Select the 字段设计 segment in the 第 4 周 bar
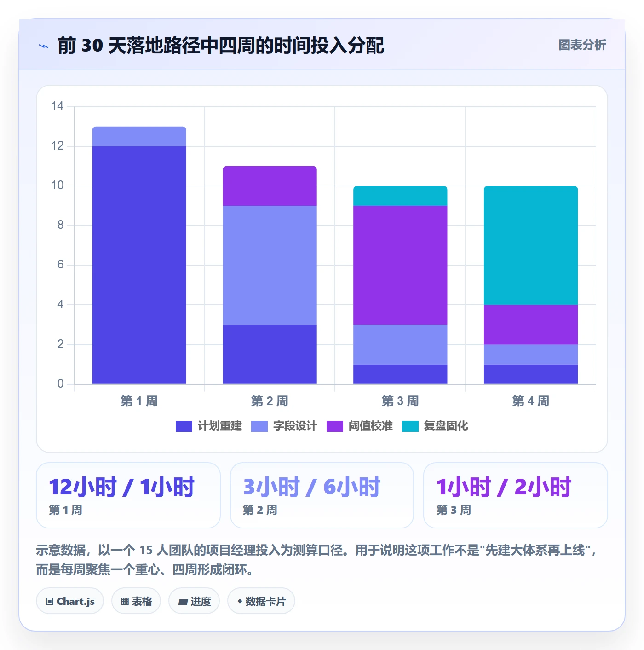 (x=531, y=354)
